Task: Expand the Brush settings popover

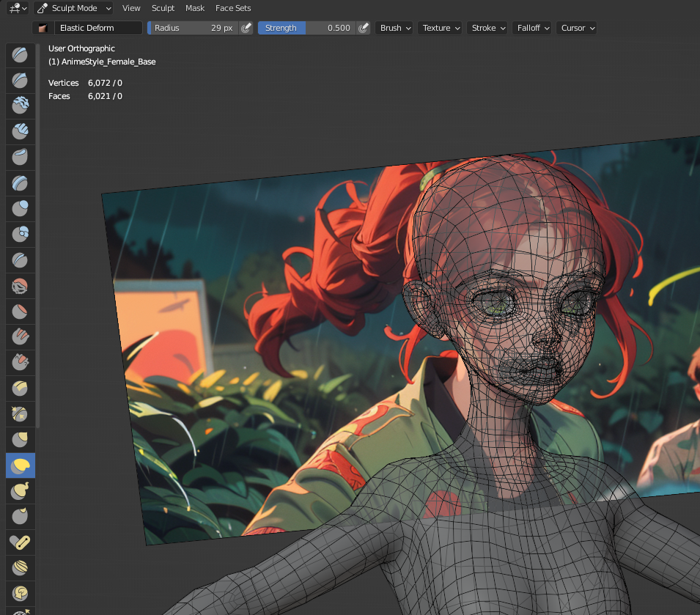Action: (x=394, y=28)
